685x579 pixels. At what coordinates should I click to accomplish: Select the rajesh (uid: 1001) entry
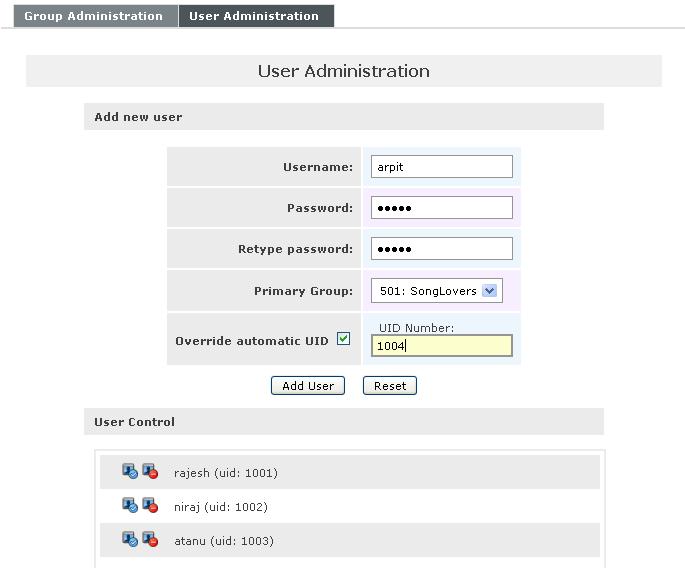(x=226, y=473)
